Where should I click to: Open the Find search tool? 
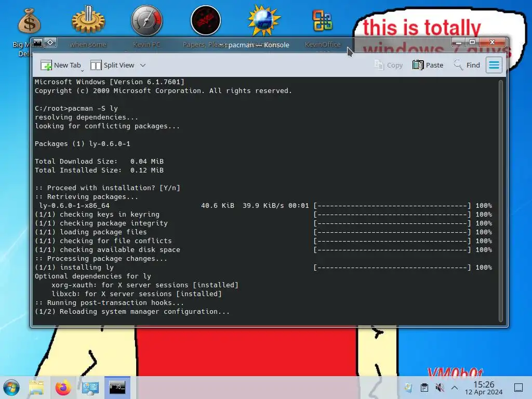(467, 65)
